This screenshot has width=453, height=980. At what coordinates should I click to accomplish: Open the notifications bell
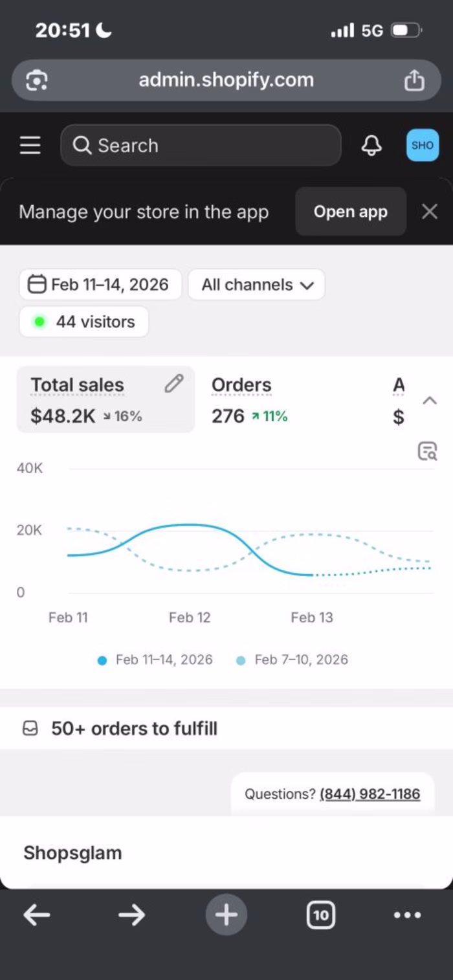(x=371, y=146)
